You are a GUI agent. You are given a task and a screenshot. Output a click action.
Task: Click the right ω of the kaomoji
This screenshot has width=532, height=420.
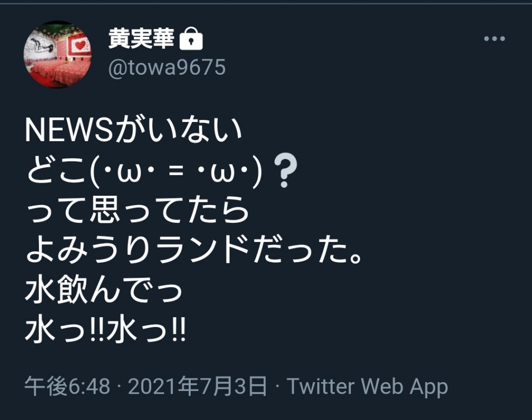click(223, 173)
